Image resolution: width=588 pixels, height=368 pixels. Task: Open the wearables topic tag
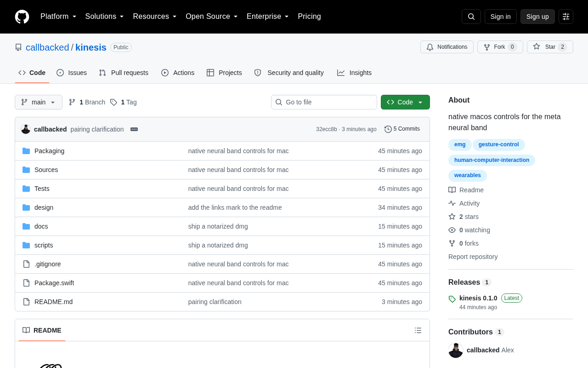pyautogui.click(x=468, y=176)
